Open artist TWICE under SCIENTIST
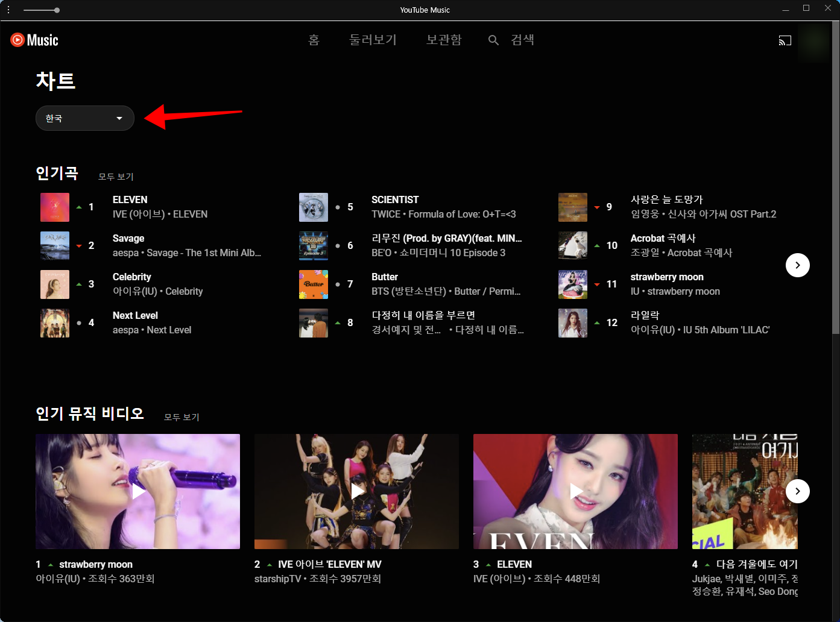Screen dimensions: 840x622 (386, 214)
